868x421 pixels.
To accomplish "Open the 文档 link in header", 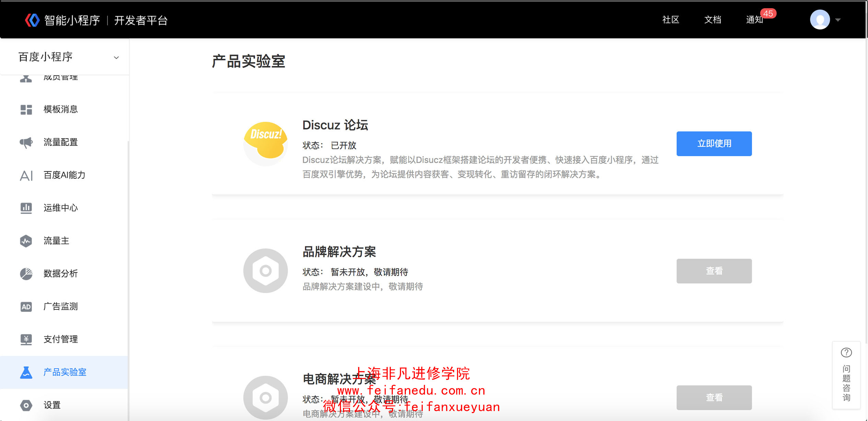I will (712, 20).
